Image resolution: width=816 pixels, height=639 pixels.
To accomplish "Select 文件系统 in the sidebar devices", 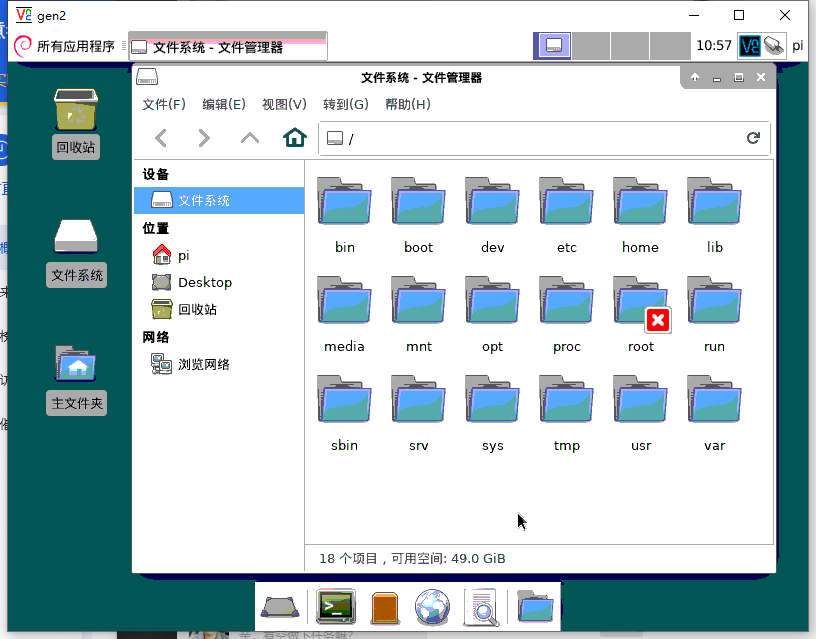I will 219,200.
